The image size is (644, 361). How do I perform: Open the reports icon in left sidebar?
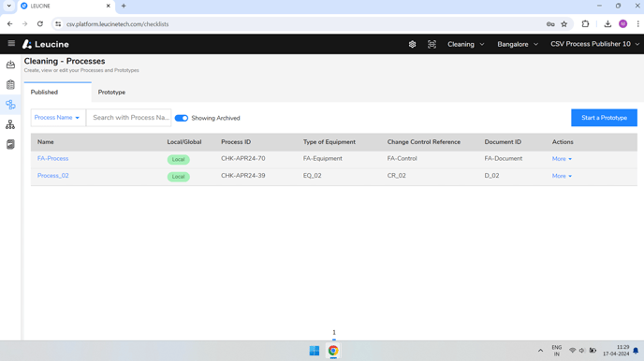coord(10,144)
